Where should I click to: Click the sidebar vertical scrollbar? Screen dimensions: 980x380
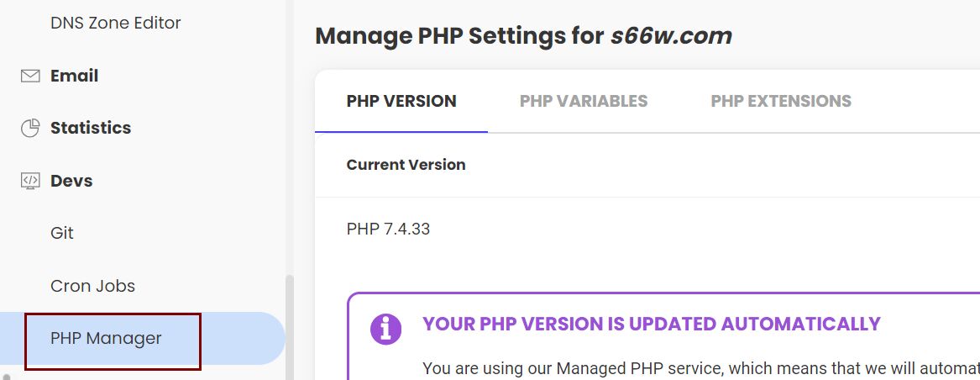291,319
